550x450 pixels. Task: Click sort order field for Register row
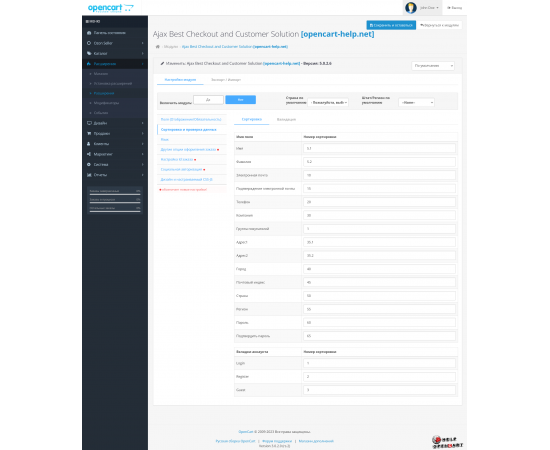coord(380,376)
